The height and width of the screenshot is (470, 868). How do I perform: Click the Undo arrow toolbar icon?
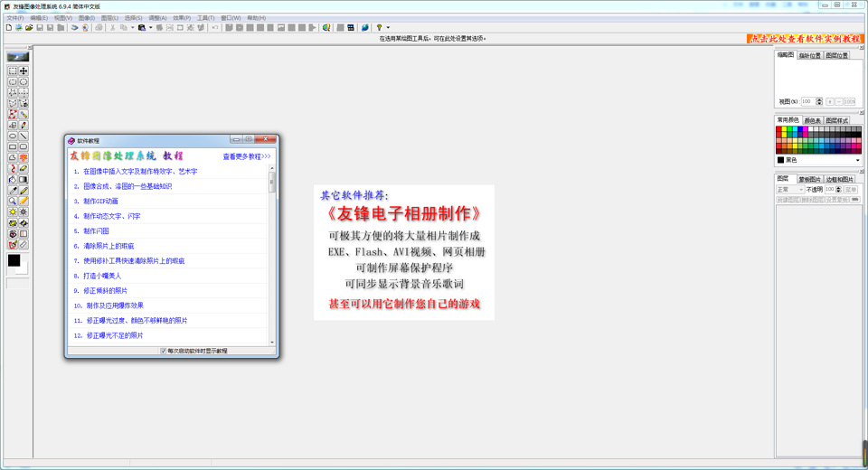(215, 27)
